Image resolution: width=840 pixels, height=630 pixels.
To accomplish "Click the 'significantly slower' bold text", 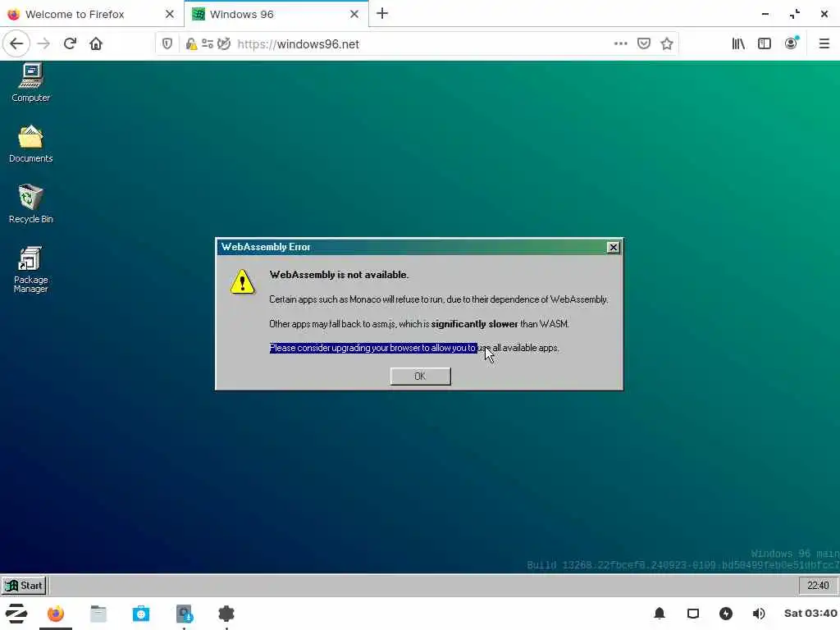I will coord(474,324).
